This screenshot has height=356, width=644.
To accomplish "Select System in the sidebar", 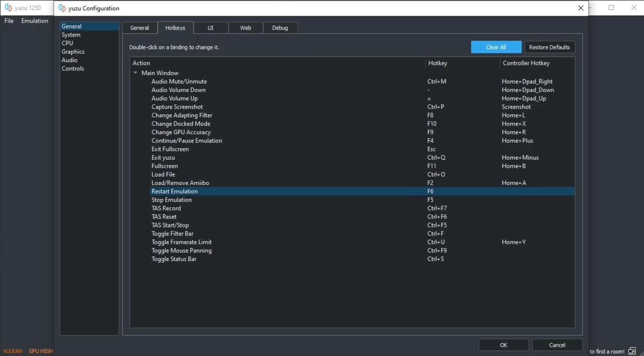I will 89,35.
